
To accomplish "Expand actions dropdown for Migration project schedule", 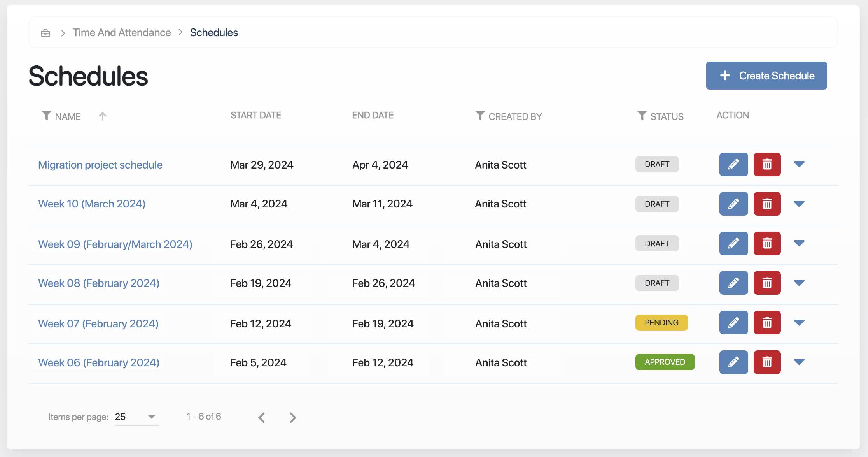I will (799, 164).
